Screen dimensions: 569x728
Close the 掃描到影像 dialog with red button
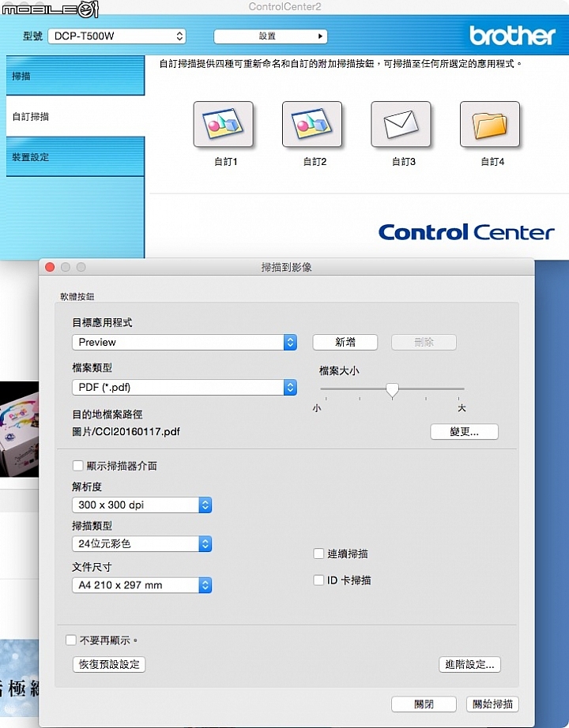point(51,267)
